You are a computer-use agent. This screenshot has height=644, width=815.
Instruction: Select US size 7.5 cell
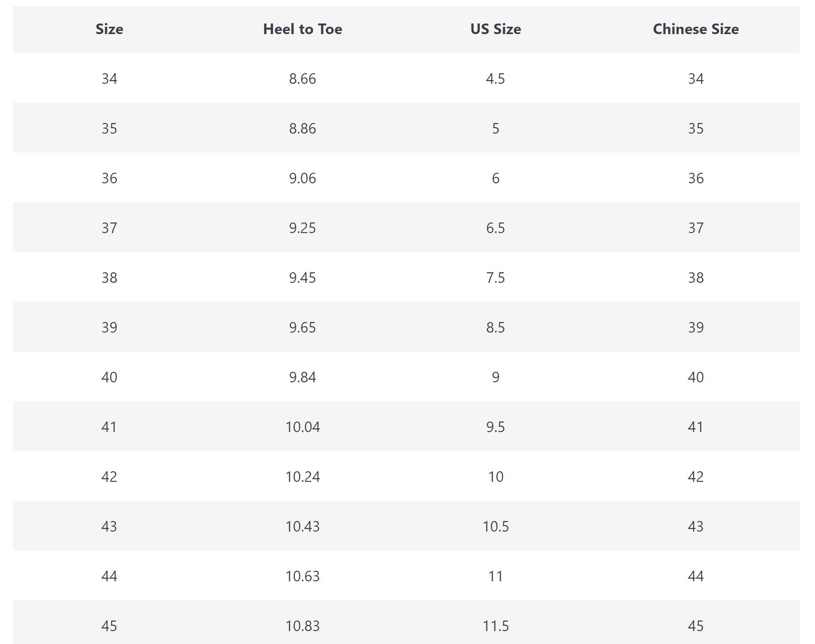[x=496, y=278]
